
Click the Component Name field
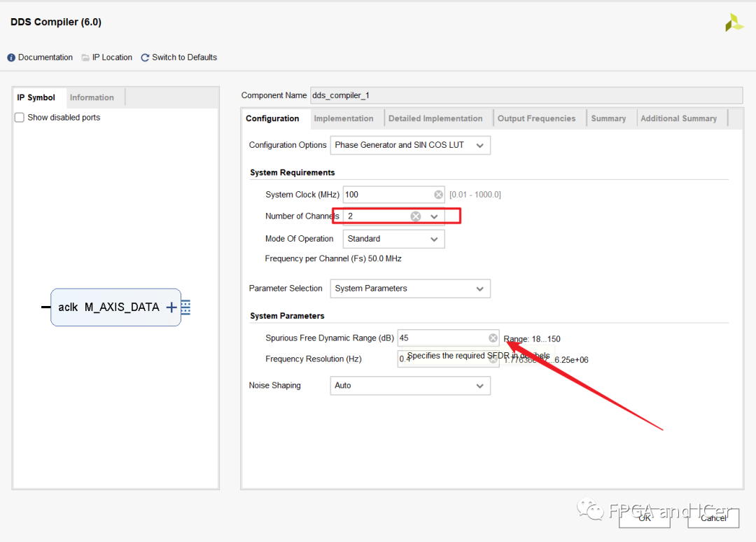click(526, 95)
